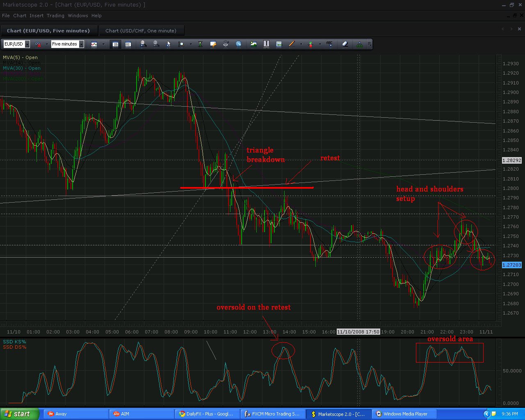Click the MVA(30) - Open indicator label

[22, 68]
